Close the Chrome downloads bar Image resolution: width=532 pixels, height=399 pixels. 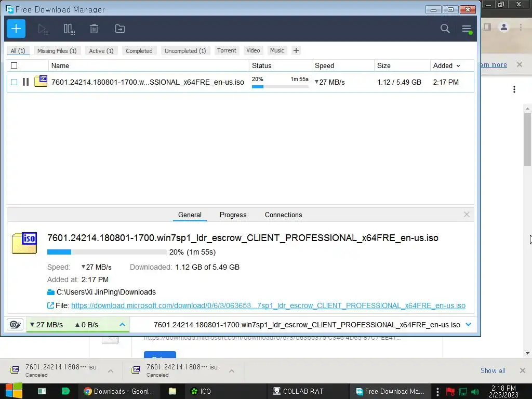click(x=523, y=370)
